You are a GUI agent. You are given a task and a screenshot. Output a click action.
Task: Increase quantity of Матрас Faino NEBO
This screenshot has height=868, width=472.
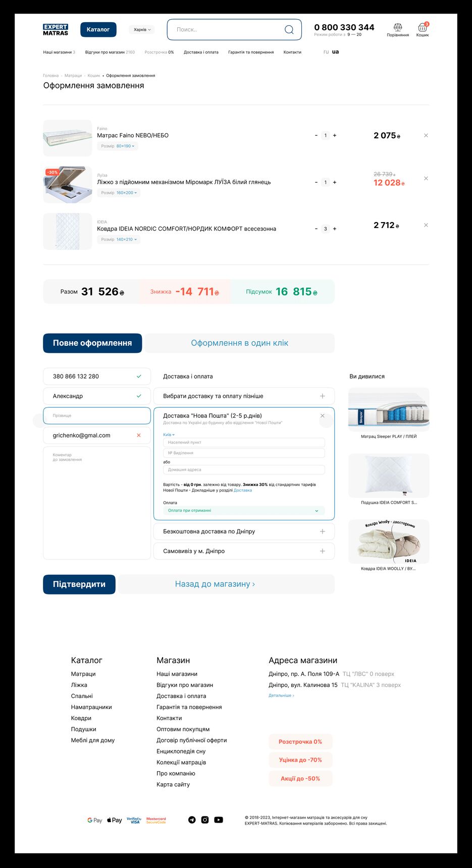coord(335,135)
